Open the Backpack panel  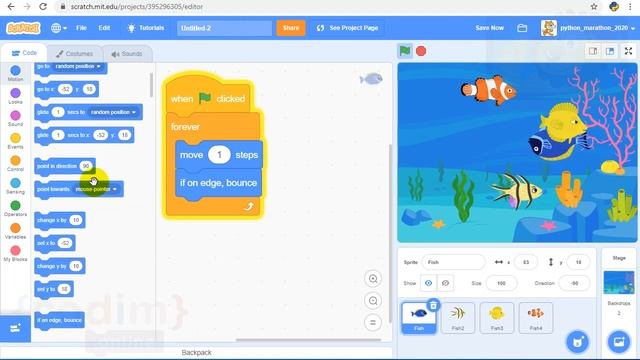[x=196, y=353]
